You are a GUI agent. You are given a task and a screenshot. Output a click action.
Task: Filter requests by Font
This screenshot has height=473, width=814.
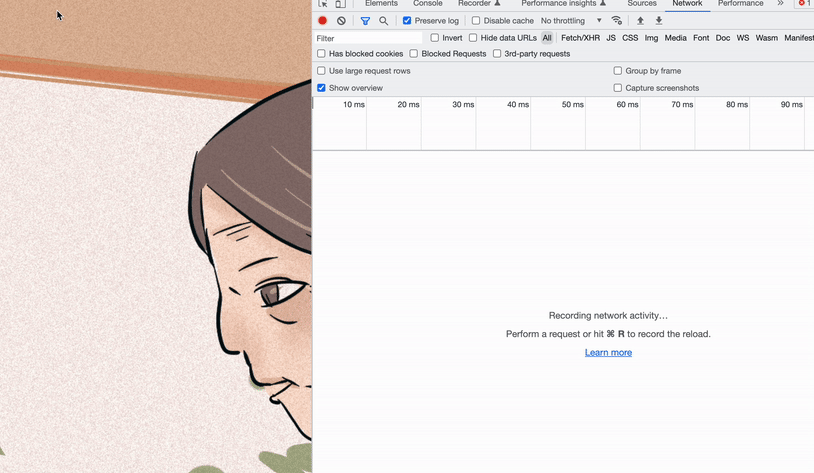[701, 38]
